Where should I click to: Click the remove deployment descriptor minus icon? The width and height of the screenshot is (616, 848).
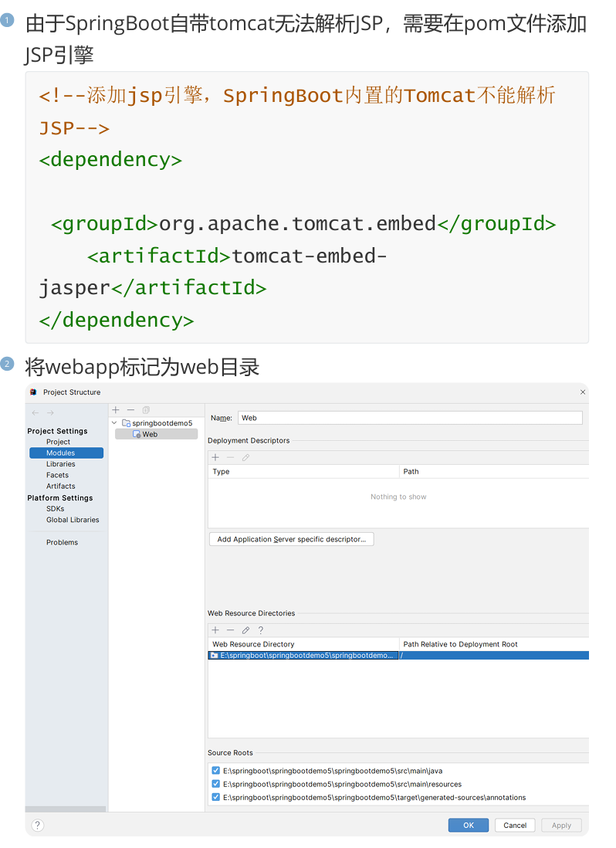[230, 457]
